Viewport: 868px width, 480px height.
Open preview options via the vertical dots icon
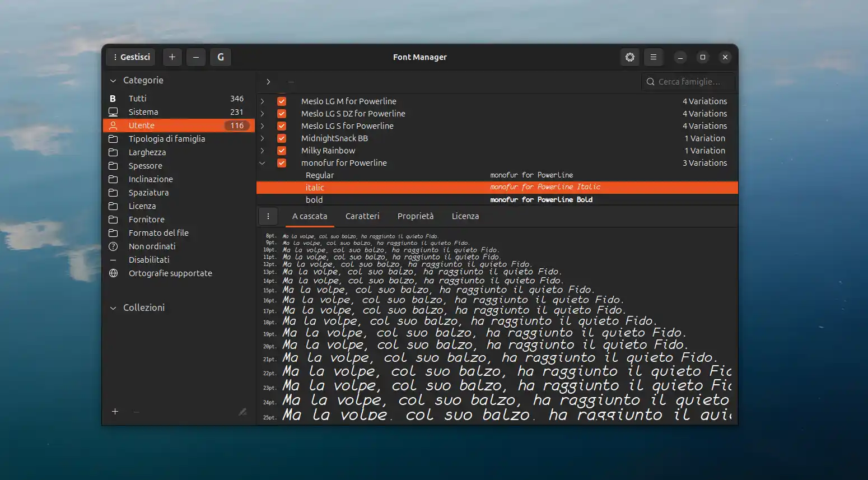click(268, 216)
